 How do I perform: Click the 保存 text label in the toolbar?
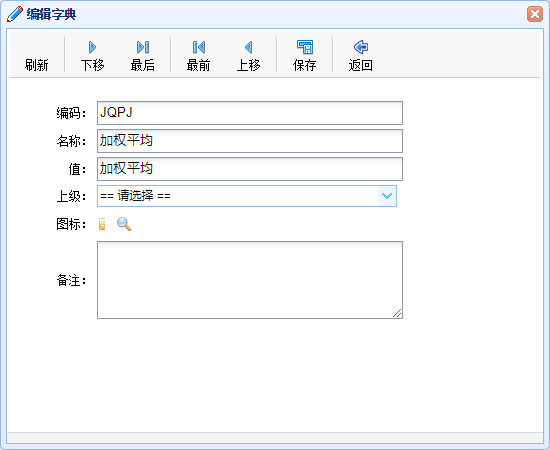coord(304,65)
